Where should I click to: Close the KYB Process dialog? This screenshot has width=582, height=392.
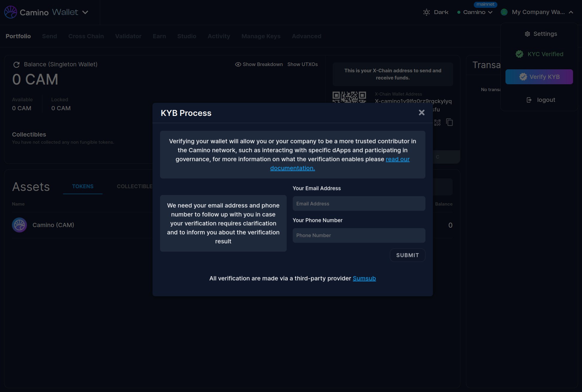click(421, 113)
